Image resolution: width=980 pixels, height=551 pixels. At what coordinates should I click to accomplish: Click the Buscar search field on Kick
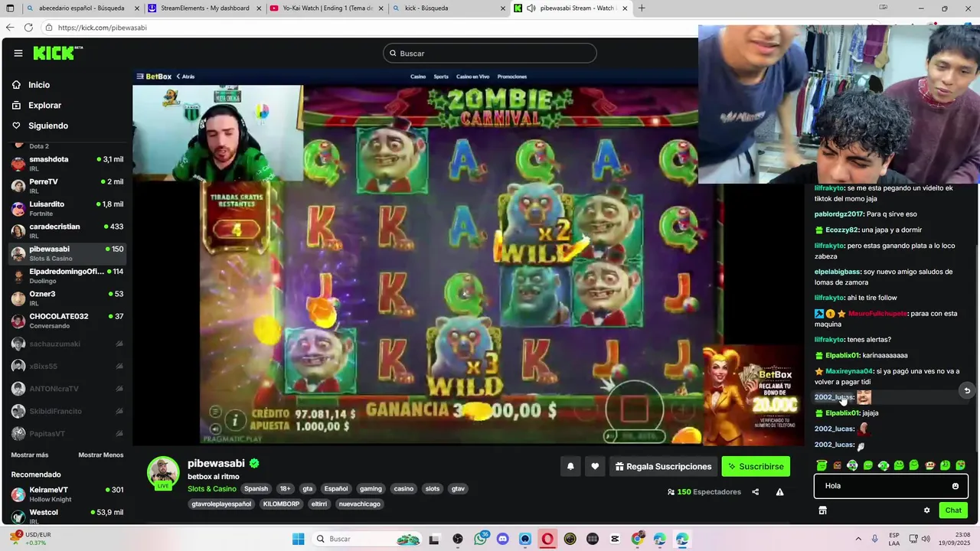[490, 53]
